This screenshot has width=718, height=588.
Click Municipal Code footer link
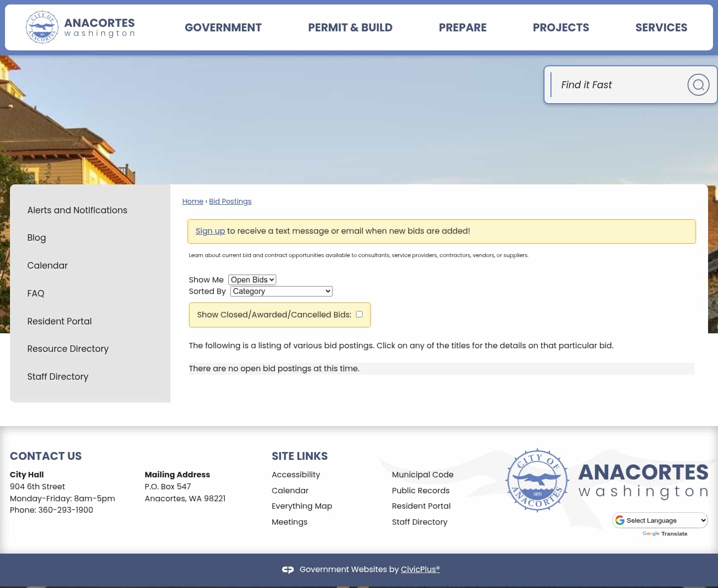coord(423,475)
